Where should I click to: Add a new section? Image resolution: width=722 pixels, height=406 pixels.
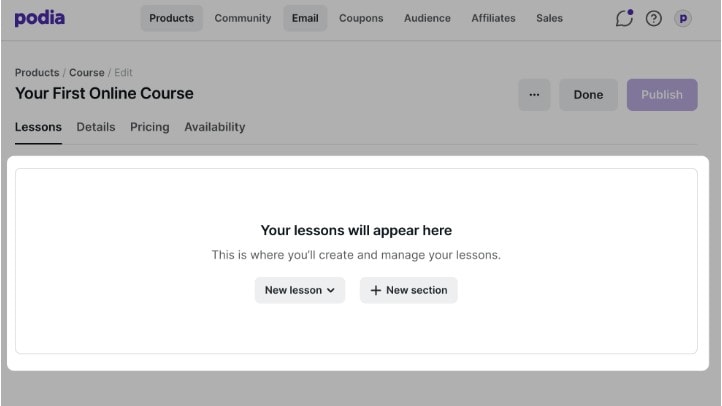click(x=409, y=290)
